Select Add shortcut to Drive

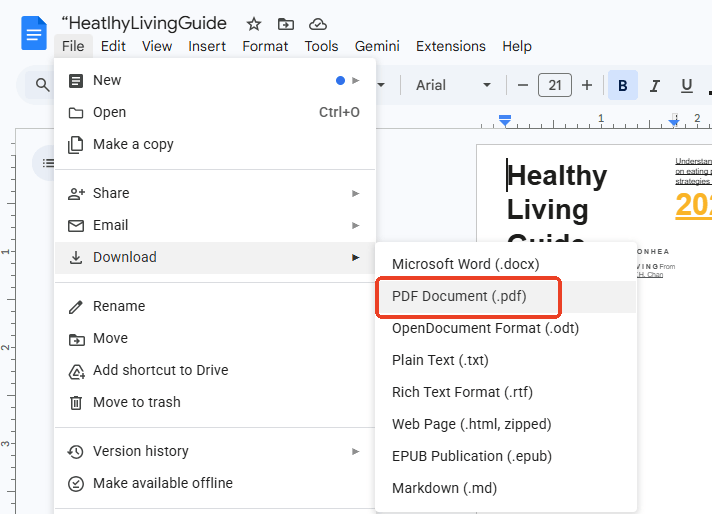click(x=215, y=371)
